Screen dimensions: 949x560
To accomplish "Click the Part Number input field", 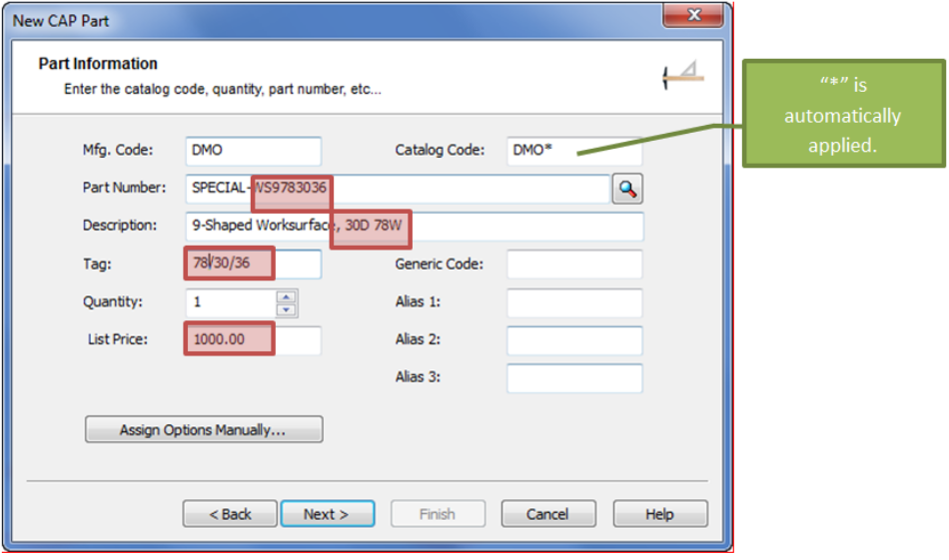I will tap(399, 189).
